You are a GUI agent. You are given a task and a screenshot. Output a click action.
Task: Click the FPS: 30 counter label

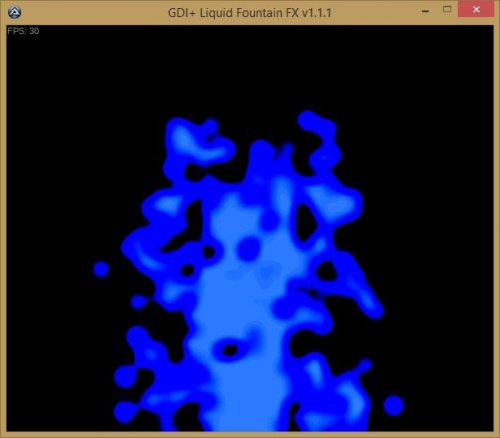tap(23, 31)
